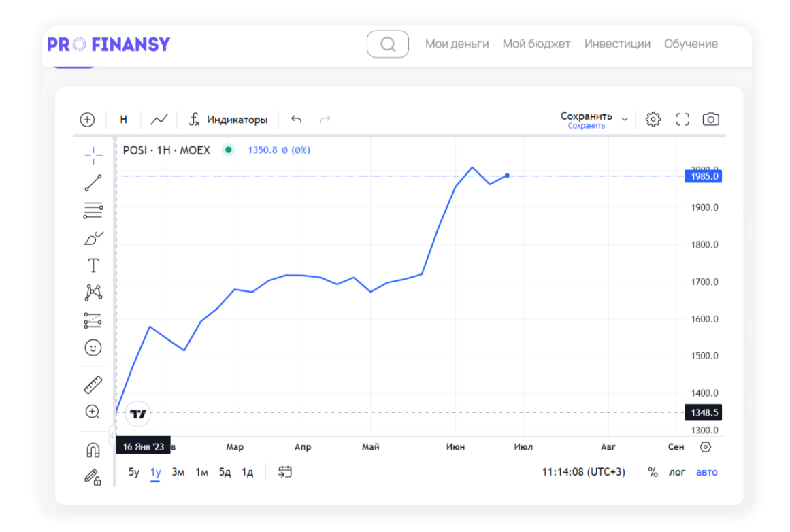Take a chart snapshot with camera icon
790x532 pixels.
coord(710,120)
